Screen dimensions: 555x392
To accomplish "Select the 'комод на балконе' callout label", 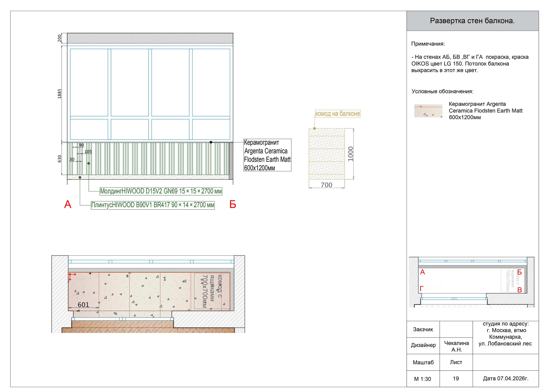I will (x=338, y=114).
